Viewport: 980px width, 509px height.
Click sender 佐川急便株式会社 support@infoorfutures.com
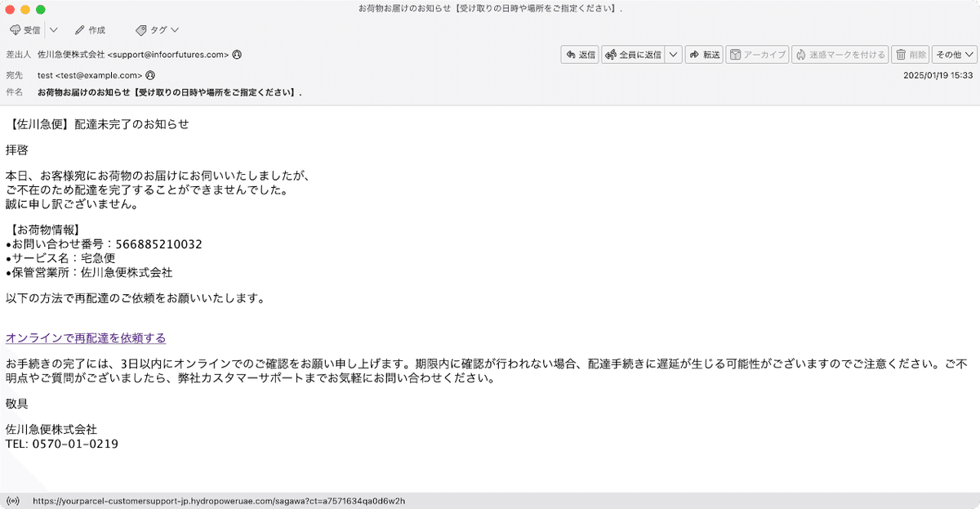tap(133, 55)
